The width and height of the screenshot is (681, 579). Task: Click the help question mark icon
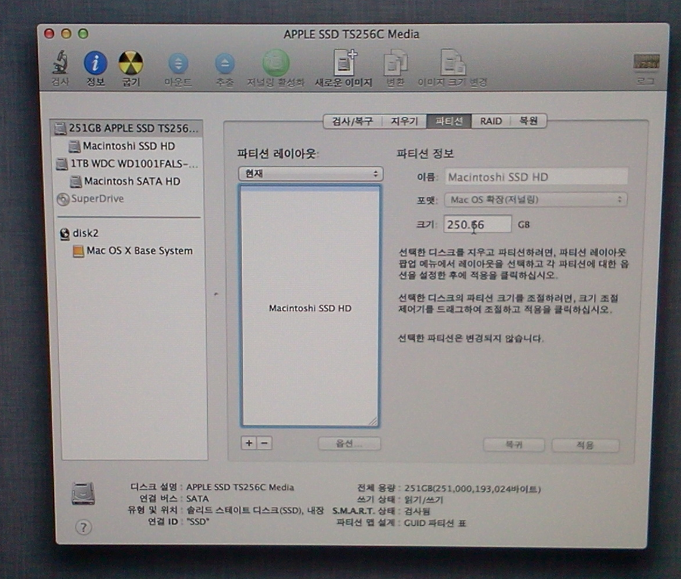pyautogui.click(x=83, y=527)
